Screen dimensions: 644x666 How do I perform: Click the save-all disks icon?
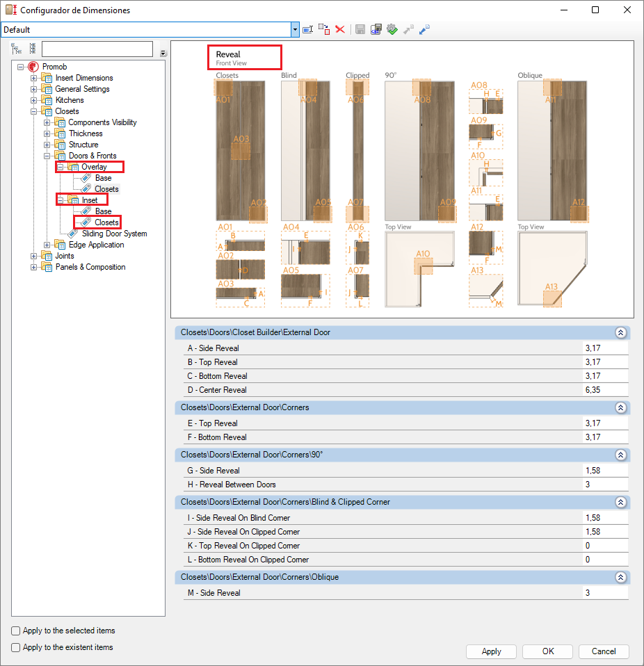pyautogui.click(x=376, y=29)
